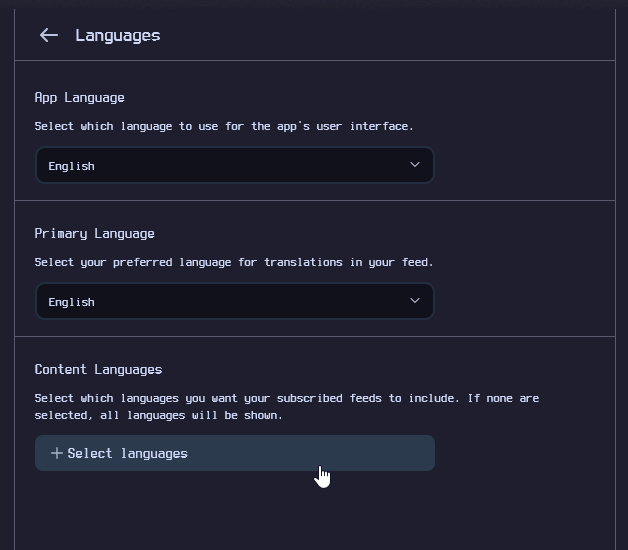The image size is (628, 550).
Task: Go back using the left arrow icon
Action: point(48,35)
